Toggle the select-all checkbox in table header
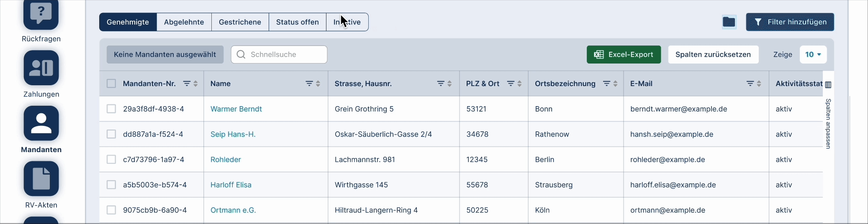The width and height of the screenshot is (868, 224). pos(111,84)
